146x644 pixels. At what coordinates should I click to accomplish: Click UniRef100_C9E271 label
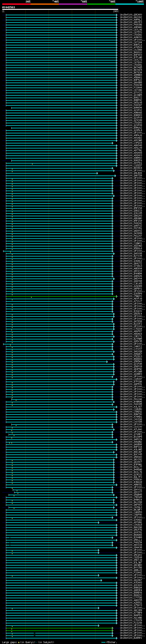tap(131, 336)
